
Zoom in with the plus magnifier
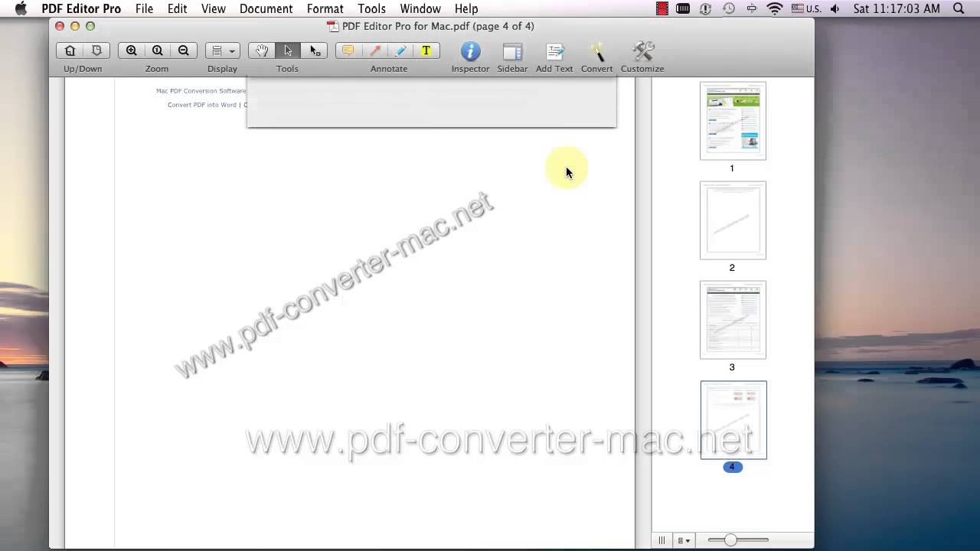click(132, 51)
